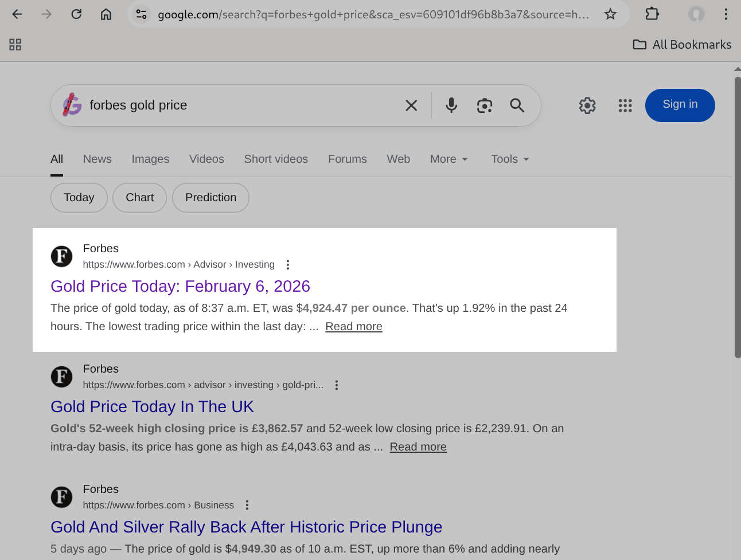Click the search magnifier to search
The height and width of the screenshot is (560, 741).
516,105
